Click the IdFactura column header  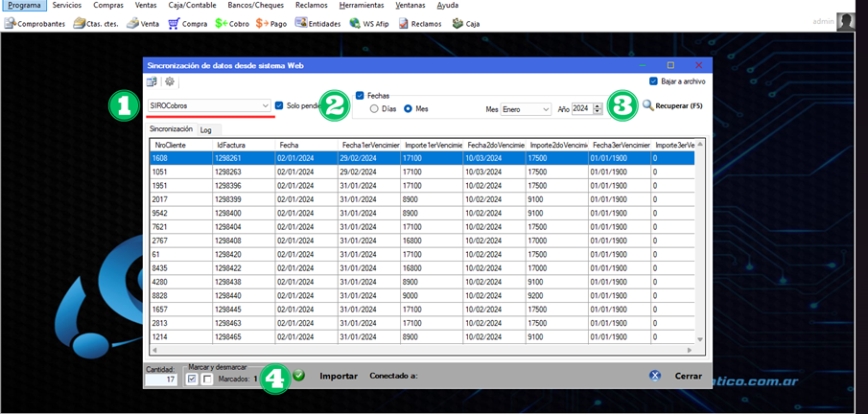tap(244, 145)
